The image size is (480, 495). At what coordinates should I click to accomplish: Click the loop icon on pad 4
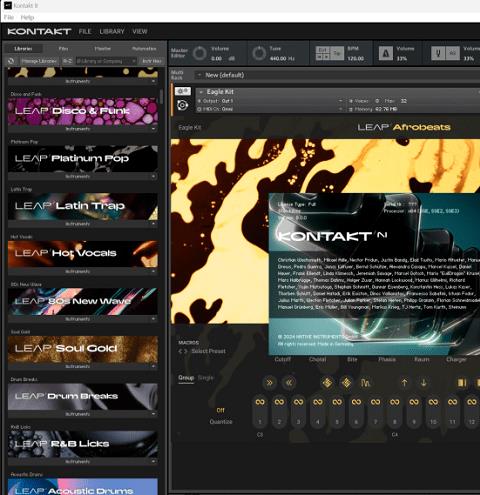[318, 402]
